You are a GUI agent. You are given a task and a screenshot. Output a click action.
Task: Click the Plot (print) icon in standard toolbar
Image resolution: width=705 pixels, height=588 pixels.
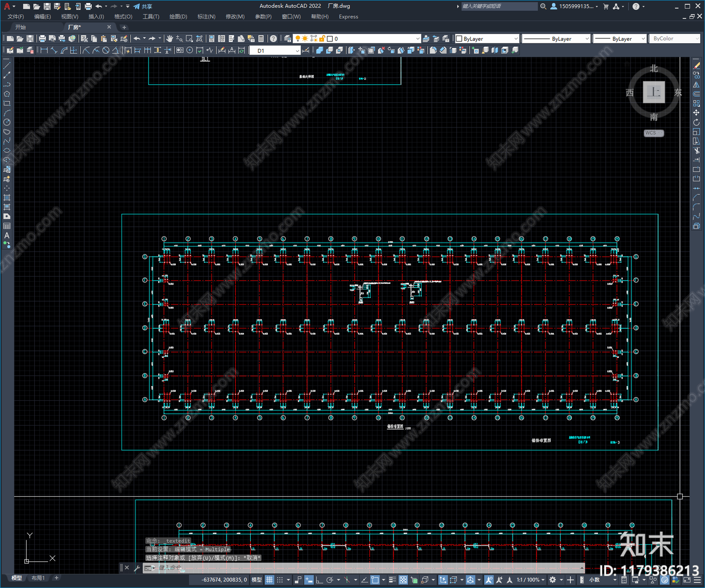[42, 39]
